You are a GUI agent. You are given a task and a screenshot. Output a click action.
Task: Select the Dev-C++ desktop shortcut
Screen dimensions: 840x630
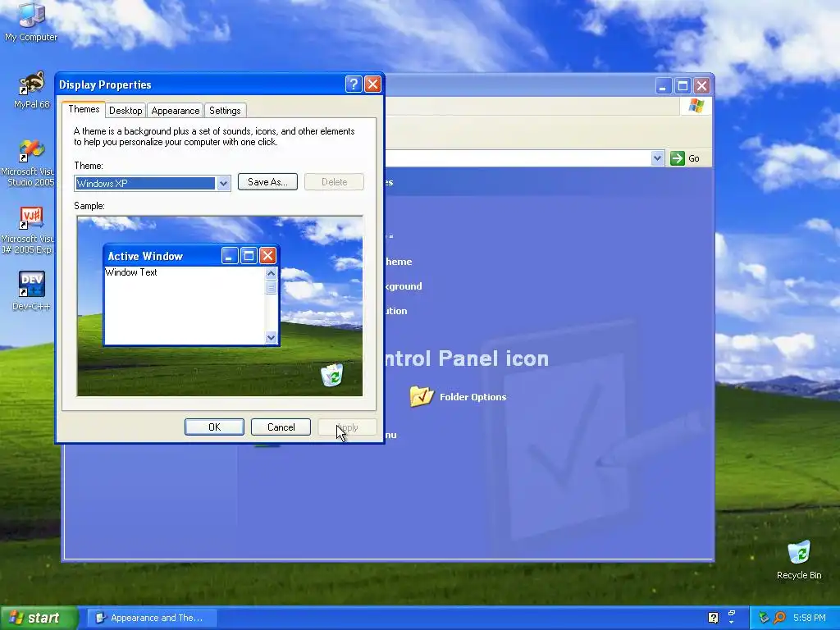[32, 290]
